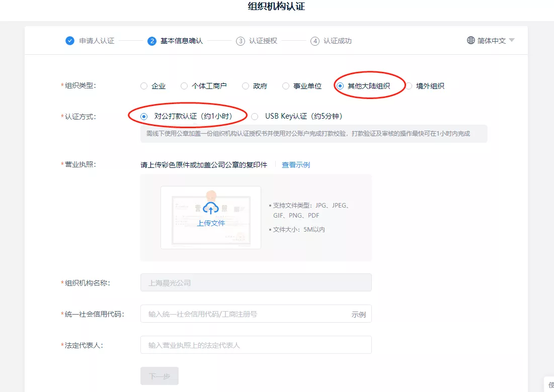Click the completed step checkmark icon

[x=70, y=41]
